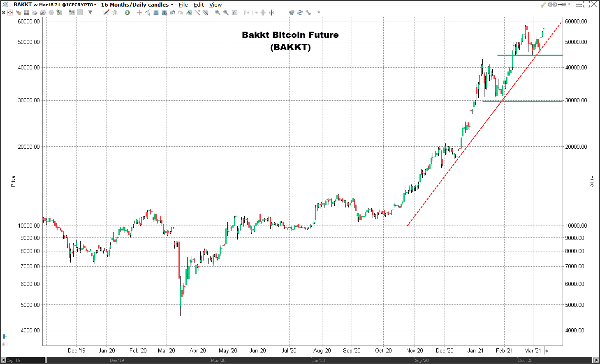
Task: Expand the downward triangle toolbar dropdown
Action: 90,12
